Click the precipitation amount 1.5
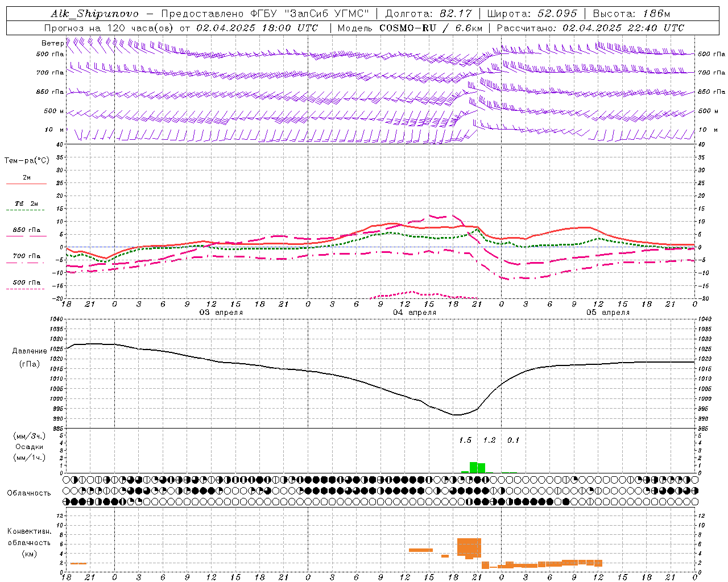The height and width of the screenshot is (582, 728). (x=465, y=440)
